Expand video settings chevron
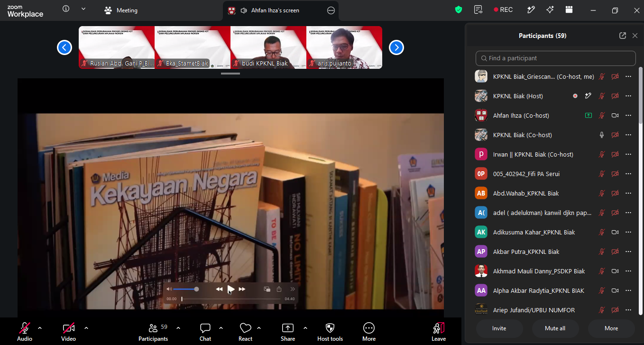This screenshot has width=644, height=345. pyautogui.click(x=86, y=328)
